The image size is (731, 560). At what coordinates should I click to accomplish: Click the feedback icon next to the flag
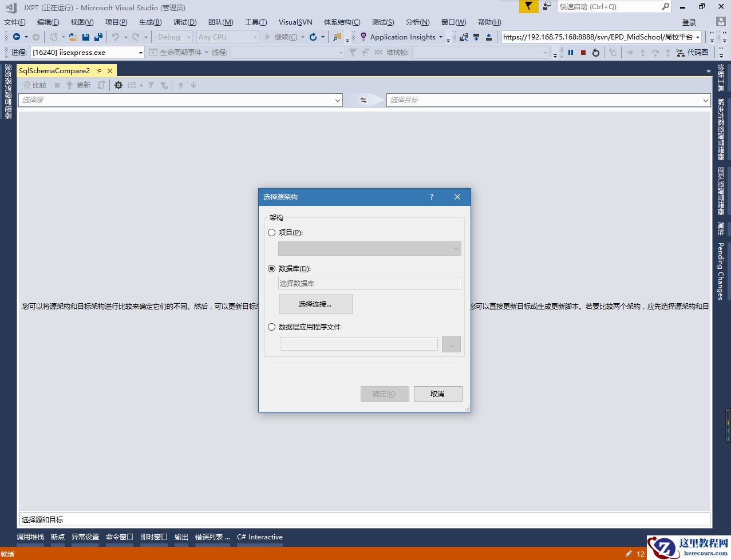[x=547, y=6]
